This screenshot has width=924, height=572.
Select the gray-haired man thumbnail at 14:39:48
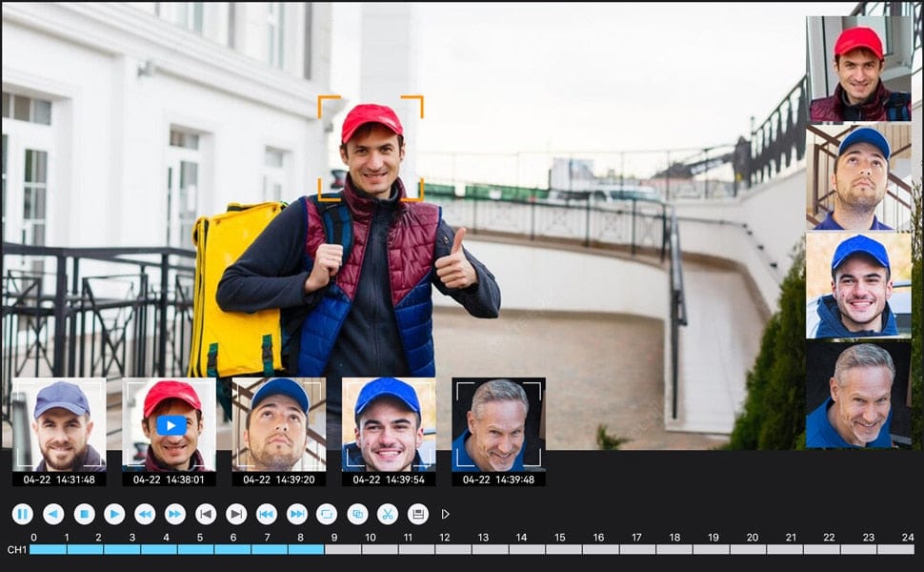498,432
